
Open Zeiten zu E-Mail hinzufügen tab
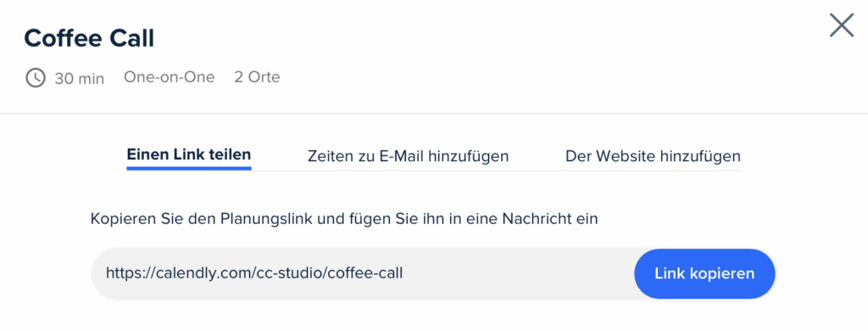[x=408, y=156]
